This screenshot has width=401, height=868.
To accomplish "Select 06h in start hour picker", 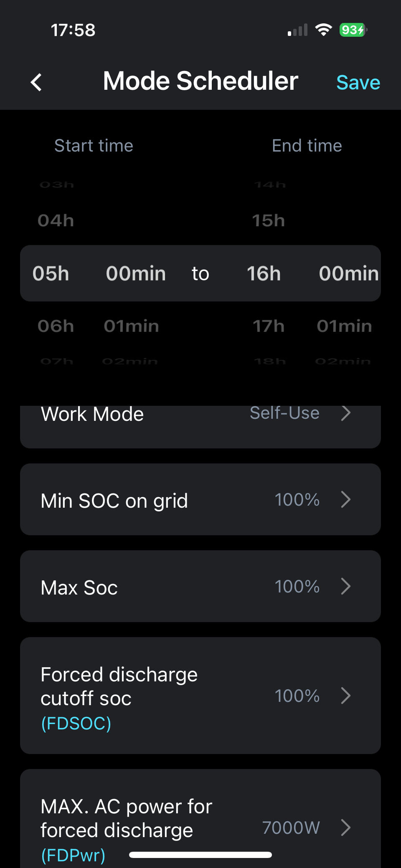I will click(x=56, y=326).
